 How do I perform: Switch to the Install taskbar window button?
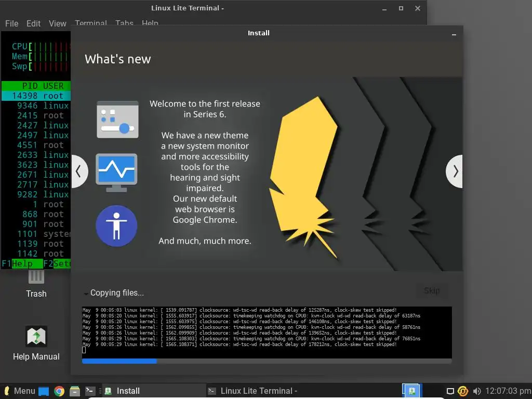pyautogui.click(x=153, y=391)
